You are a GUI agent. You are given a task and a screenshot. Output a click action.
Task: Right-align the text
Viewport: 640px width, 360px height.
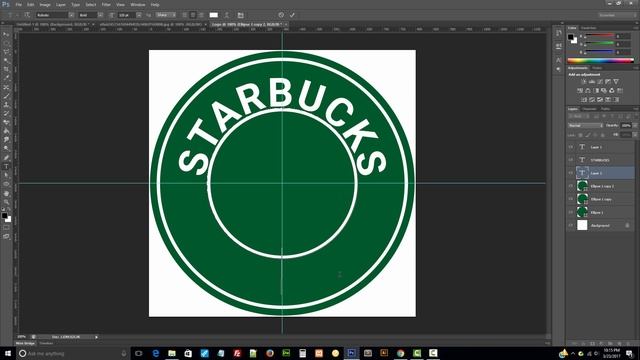click(201, 15)
